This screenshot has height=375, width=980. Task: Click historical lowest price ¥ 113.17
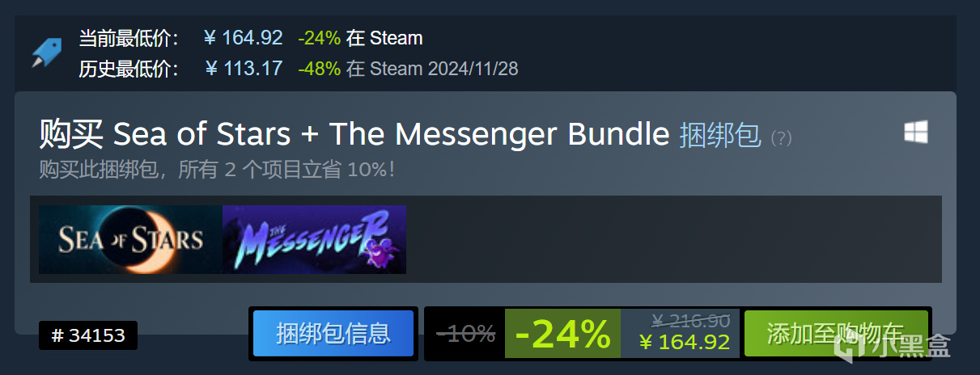tap(244, 69)
